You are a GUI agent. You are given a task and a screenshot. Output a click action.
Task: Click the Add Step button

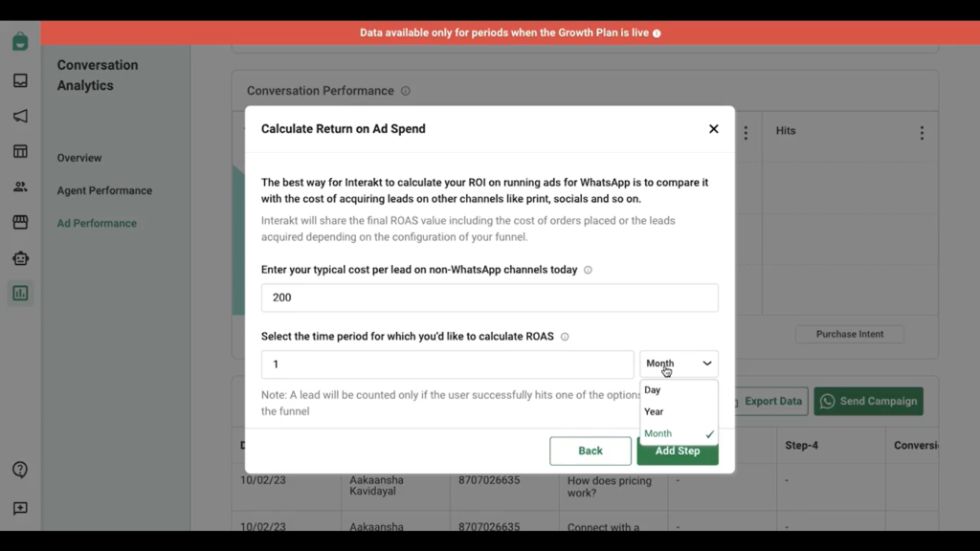(x=678, y=452)
